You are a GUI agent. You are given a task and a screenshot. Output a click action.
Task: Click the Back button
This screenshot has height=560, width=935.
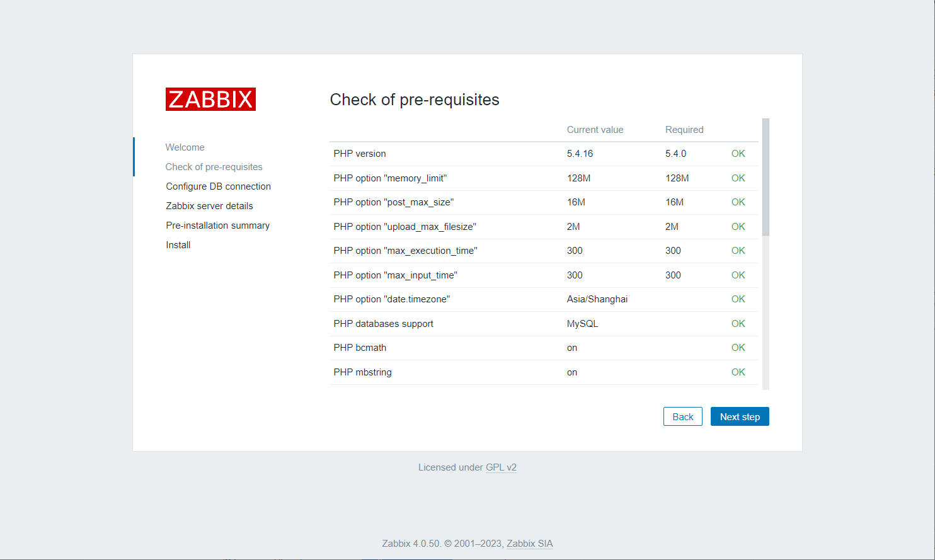click(x=682, y=417)
